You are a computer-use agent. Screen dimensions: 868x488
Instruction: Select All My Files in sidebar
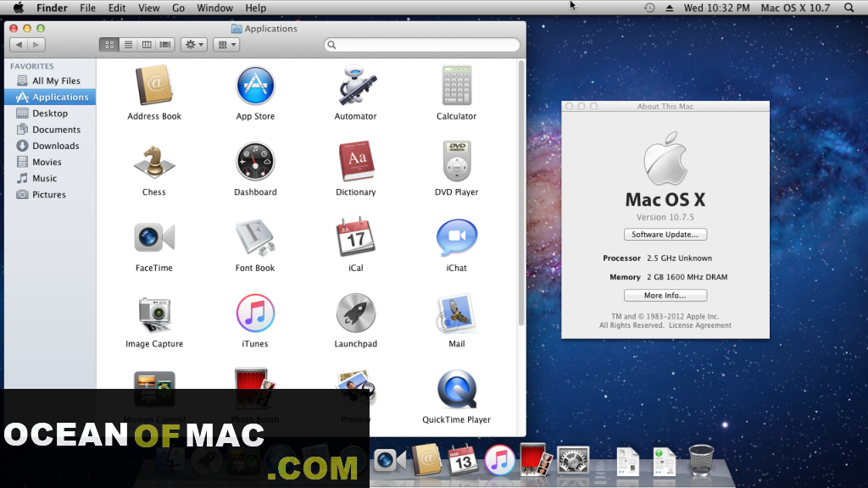pyautogui.click(x=50, y=80)
